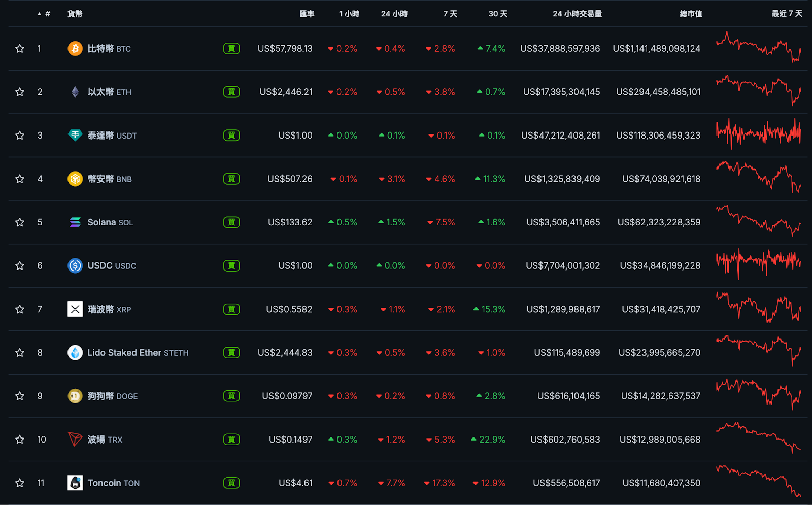Open the 比特幣 BTC coin page link
The image size is (812, 505).
[x=109, y=49]
